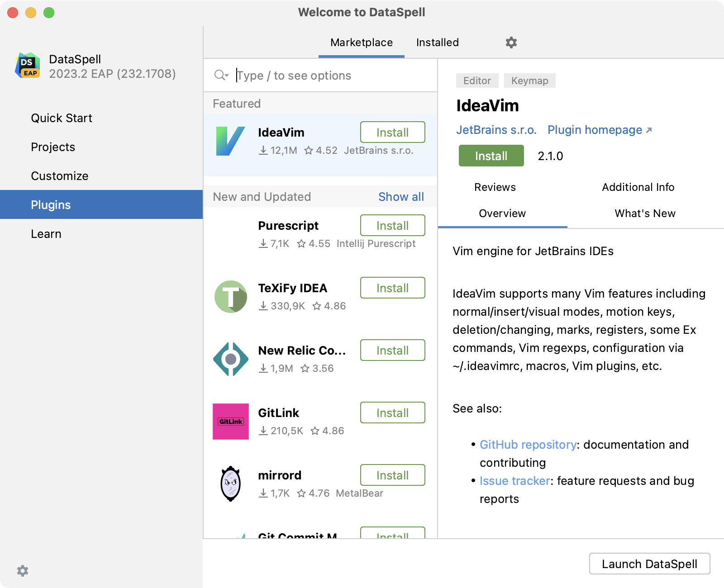Screen dimensions: 724x588
Task: Switch to the Marketplace tab
Action: pyautogui.click(x=362, y=43)
